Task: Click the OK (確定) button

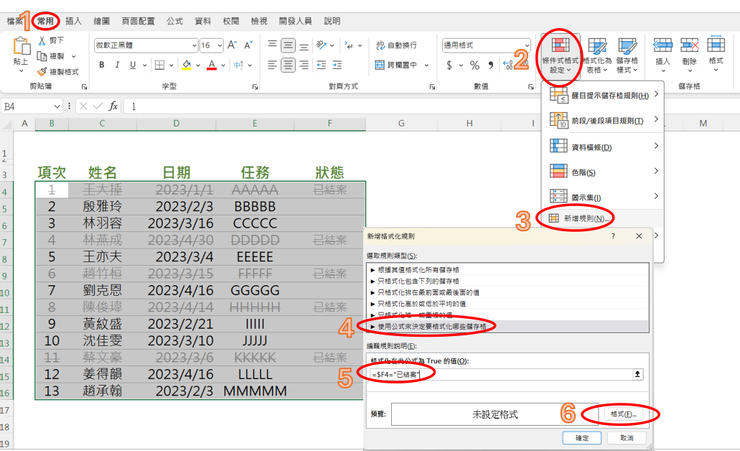Action: pos(581,438)
